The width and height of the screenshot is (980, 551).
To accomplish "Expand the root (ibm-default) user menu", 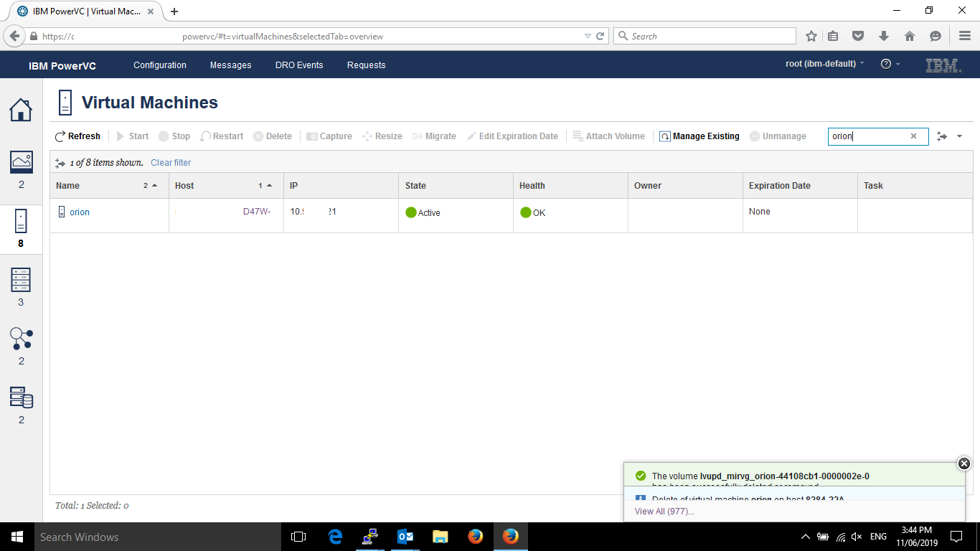I will tap(824, 64).
